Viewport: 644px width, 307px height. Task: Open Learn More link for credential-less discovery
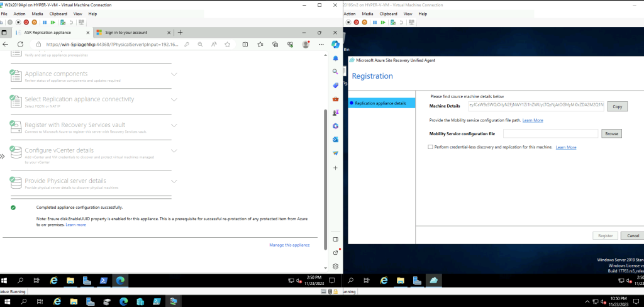coord(566,147)
